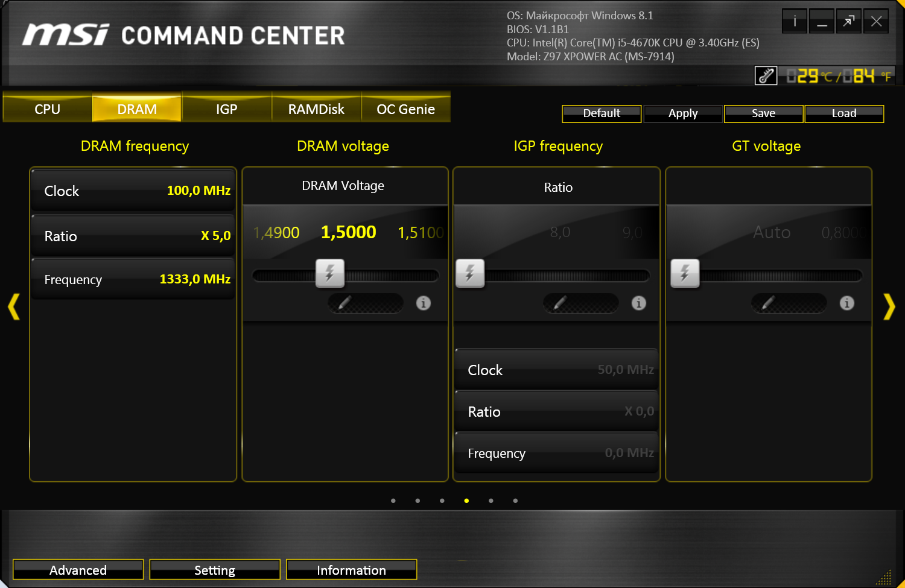Click the DRAM Ratio X 5,0 row

[133, 236]
